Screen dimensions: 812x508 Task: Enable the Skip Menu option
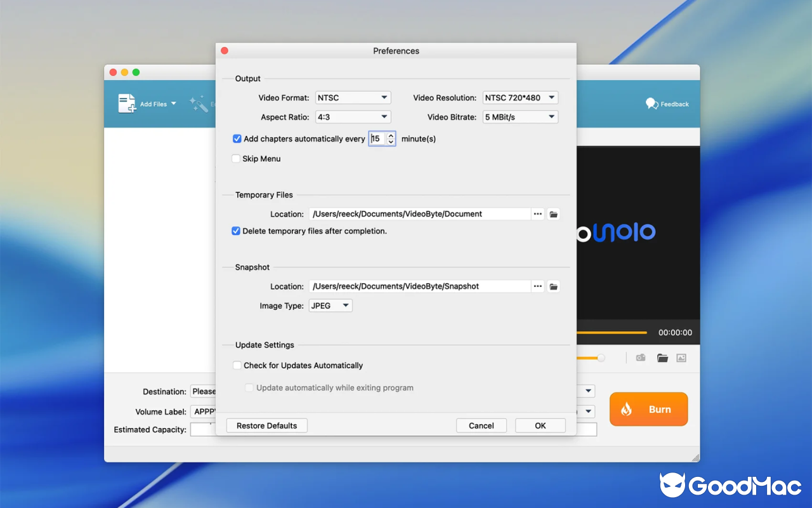236,159
